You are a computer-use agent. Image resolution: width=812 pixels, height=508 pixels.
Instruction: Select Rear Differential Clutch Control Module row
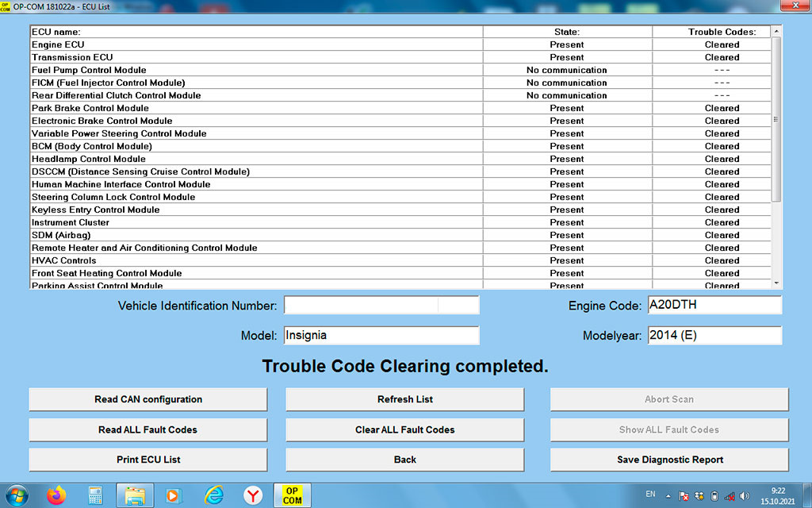[400, 95]
